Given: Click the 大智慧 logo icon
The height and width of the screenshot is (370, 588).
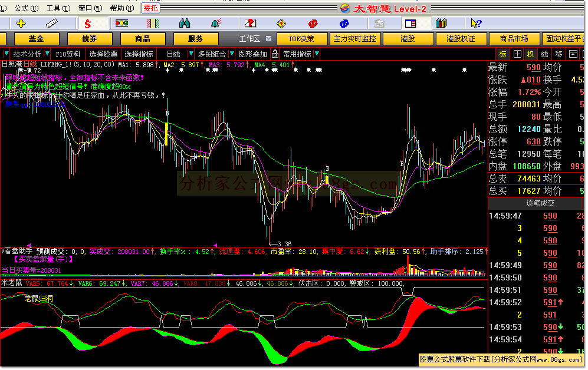Looking at the screenshot, I should point(345,8).
